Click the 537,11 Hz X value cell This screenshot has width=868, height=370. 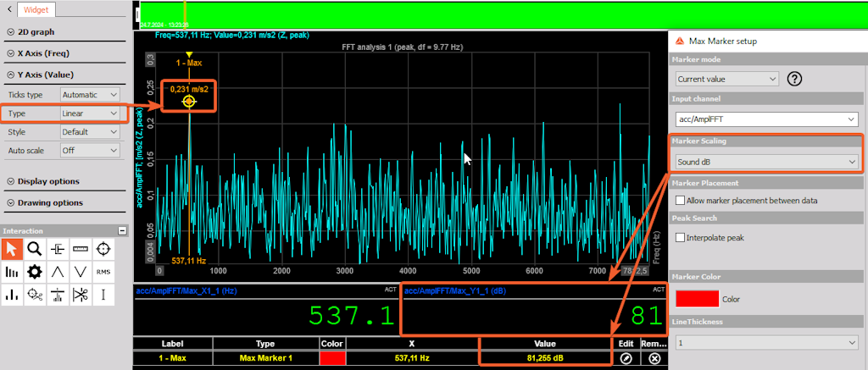(411, 358)
